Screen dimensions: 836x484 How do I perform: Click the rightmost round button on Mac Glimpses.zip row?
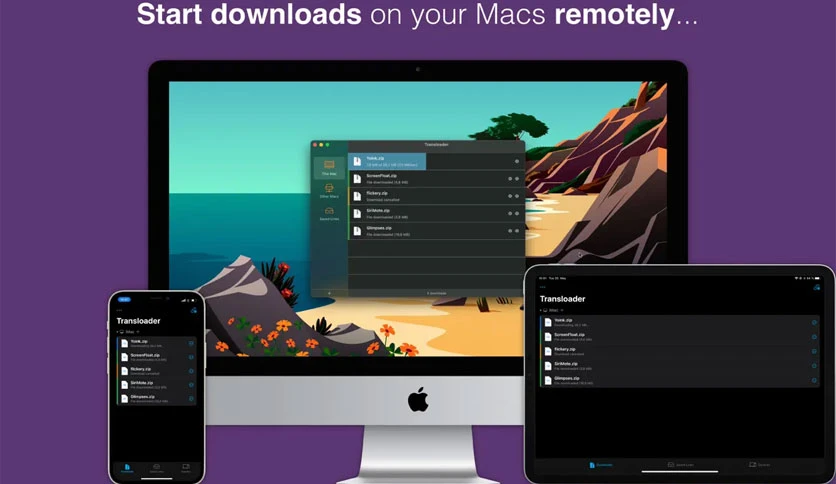tap(517, 231)
